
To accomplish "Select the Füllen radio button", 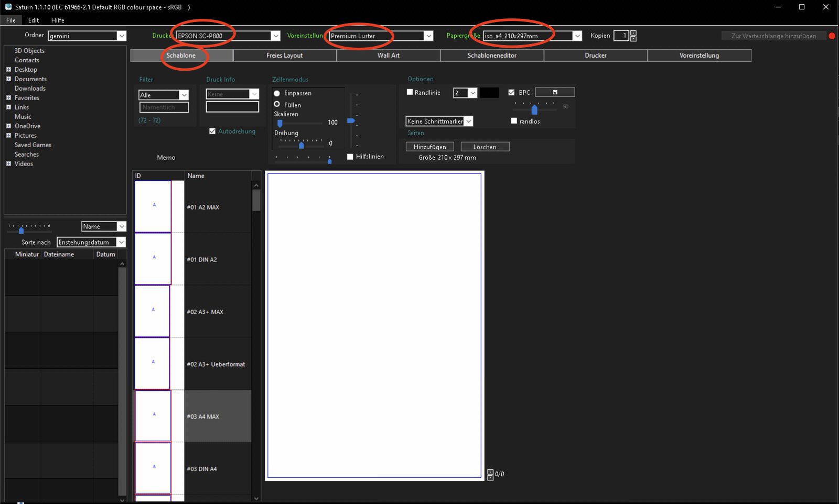I will pyautogui.click(x=277, y=104).
